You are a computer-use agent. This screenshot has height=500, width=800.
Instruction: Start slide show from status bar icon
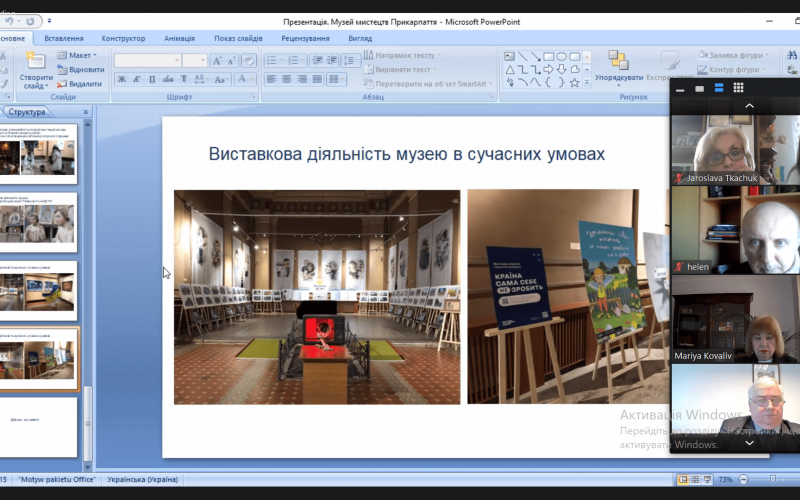708,480
